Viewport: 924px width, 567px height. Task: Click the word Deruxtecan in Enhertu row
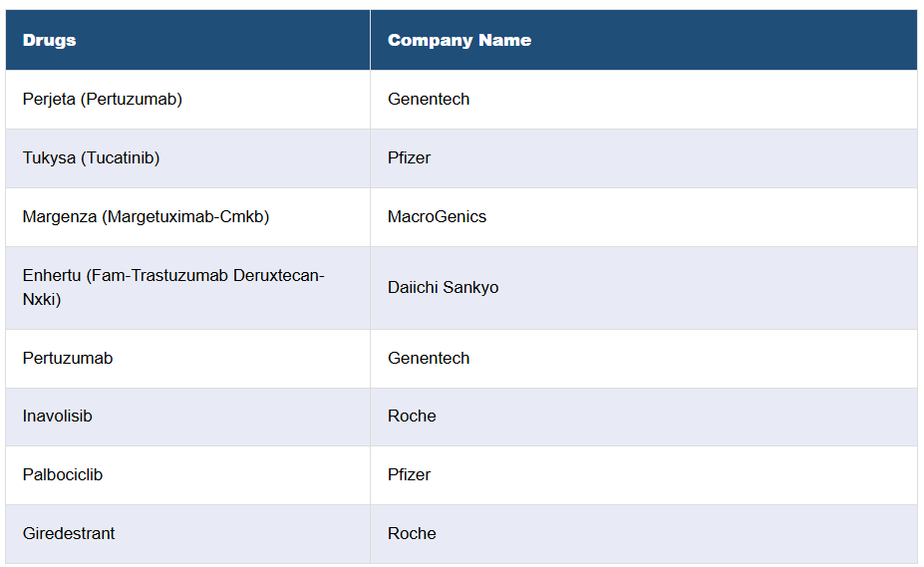tap(279, 276)
